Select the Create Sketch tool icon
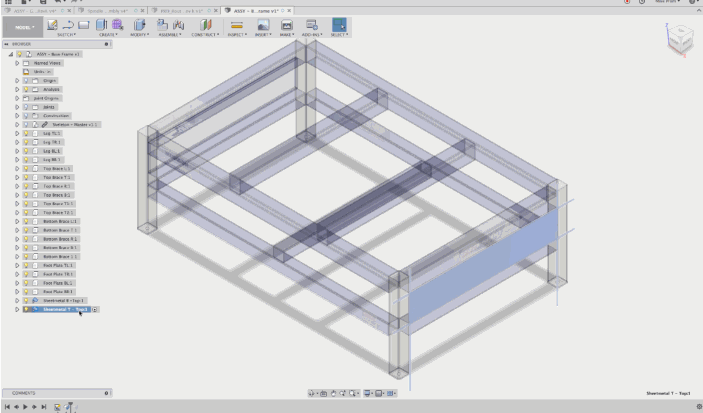Image resolution: width=703 pixels, height=413 pixels. [x=52, y=25]
